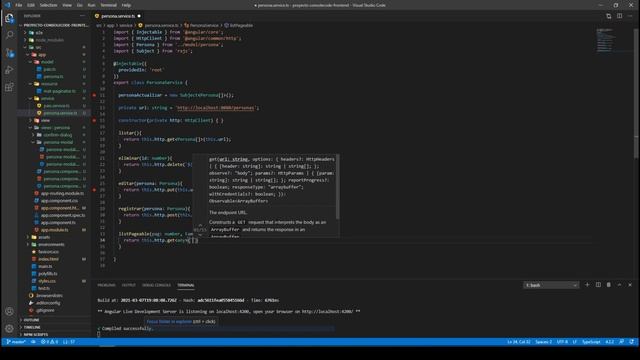Split the terminal panel
The height and width of the screenshot is (360, 640).
click(x=598, y=285)
